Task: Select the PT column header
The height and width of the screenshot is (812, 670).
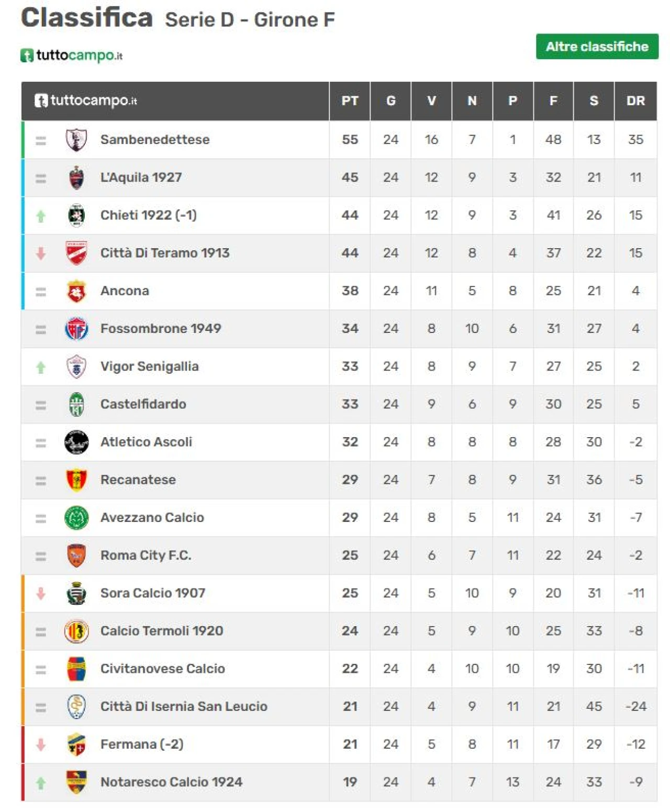Action: [350, 101]
